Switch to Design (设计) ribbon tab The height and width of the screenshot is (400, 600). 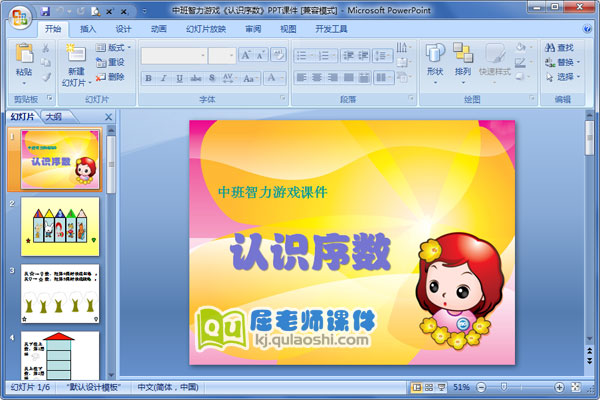[123, 29]
